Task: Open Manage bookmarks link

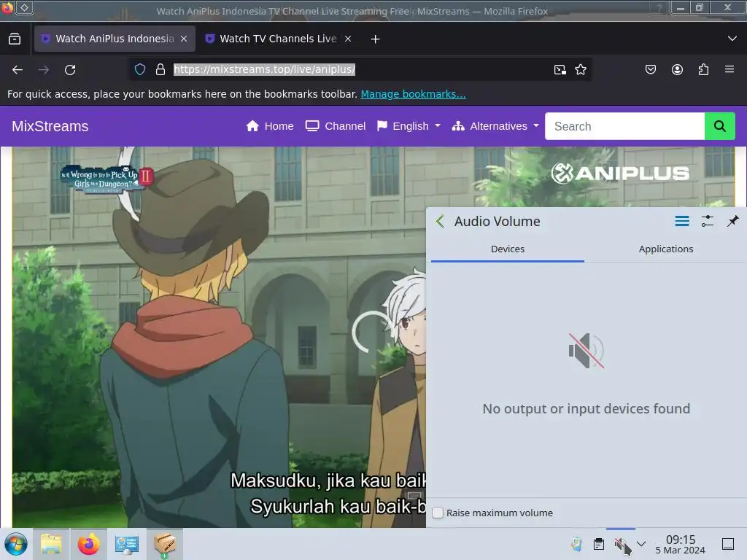Action: 413,94
